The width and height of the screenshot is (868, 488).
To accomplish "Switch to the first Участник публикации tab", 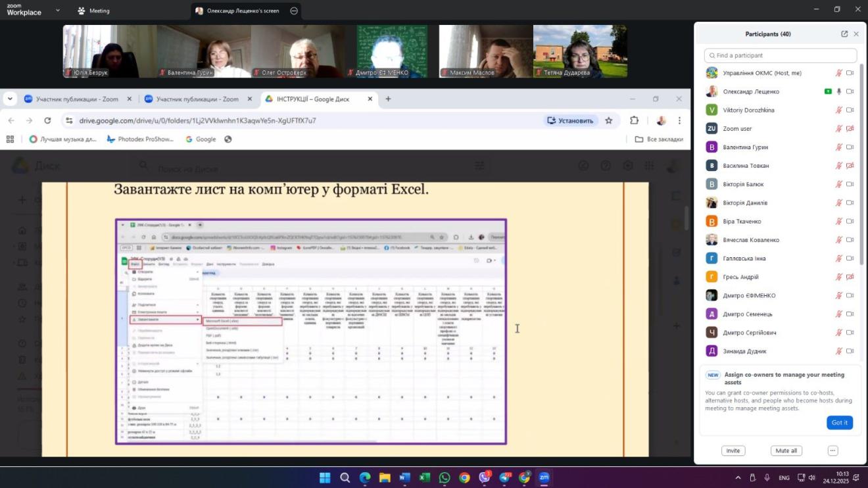I will pyautogui.click(x=77, y=99).
